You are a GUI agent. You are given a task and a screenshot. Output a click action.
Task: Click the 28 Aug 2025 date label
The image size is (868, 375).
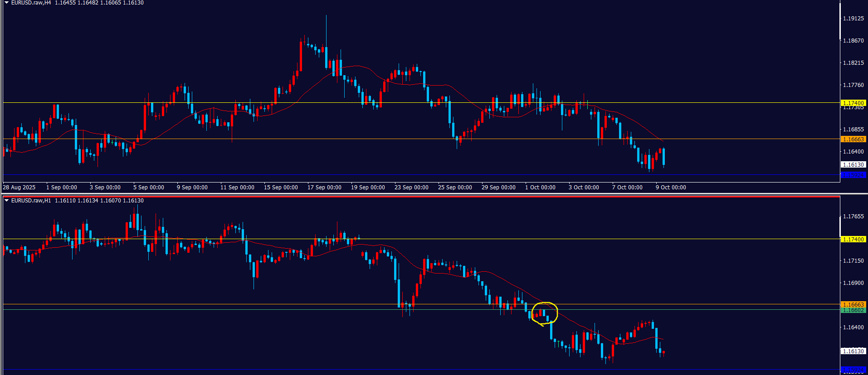click(19, 187)
